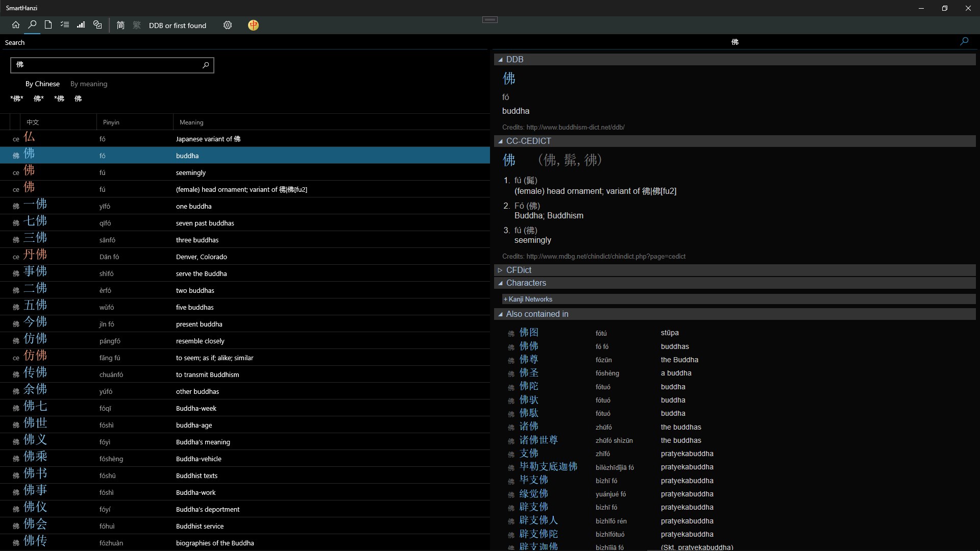Go to the Home page icon
The width and height of the screenshot is (980, 551).
pyautogui.click(x=16, y=25)
